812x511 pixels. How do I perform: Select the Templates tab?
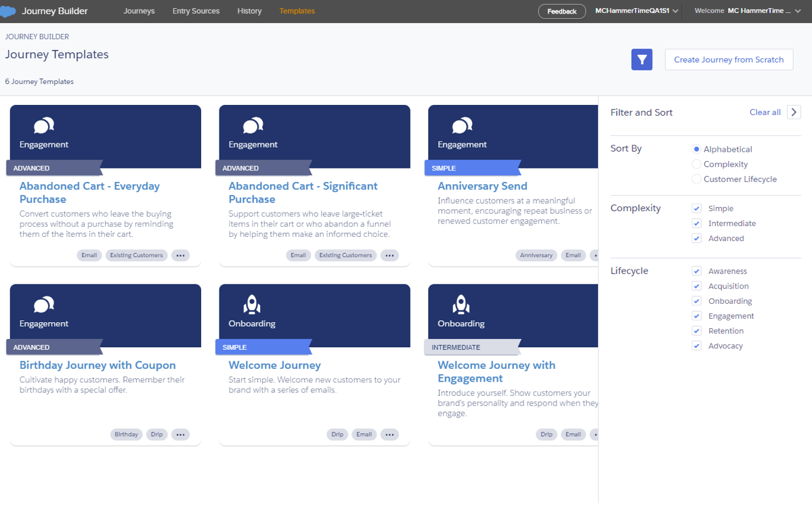[x=297, y=11]
